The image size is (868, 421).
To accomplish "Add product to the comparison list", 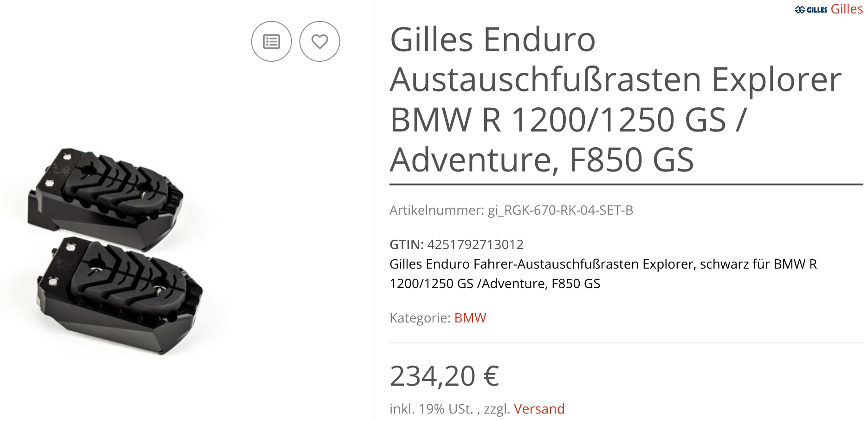I will tap(272, 41).
